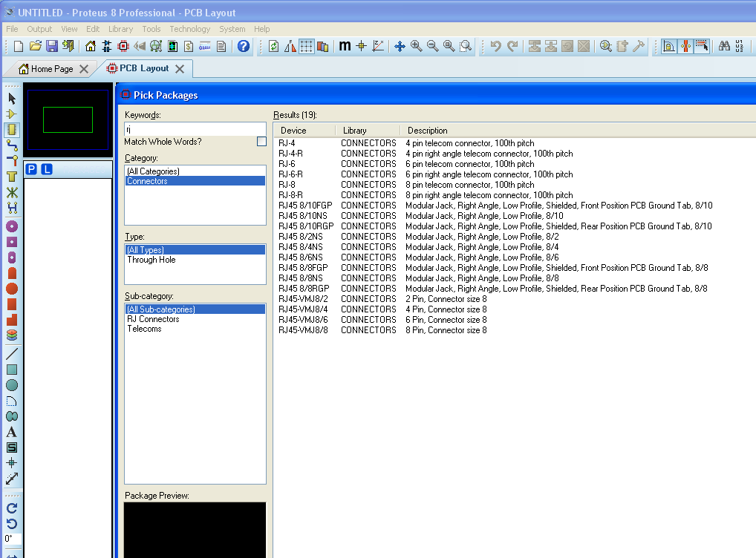Select the Via Mode tool
Image resolution: width=756 pixels, height=558 pixels.
[12, 161]
